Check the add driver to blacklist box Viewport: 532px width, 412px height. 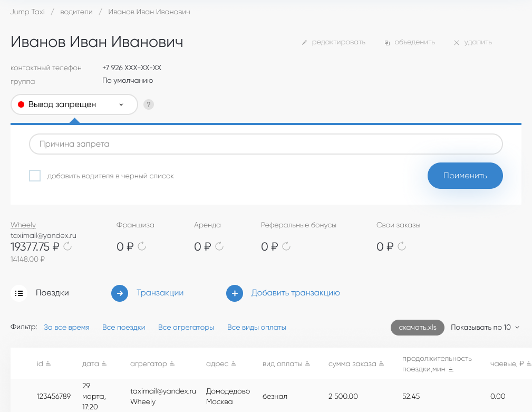[x=35, y=176]
